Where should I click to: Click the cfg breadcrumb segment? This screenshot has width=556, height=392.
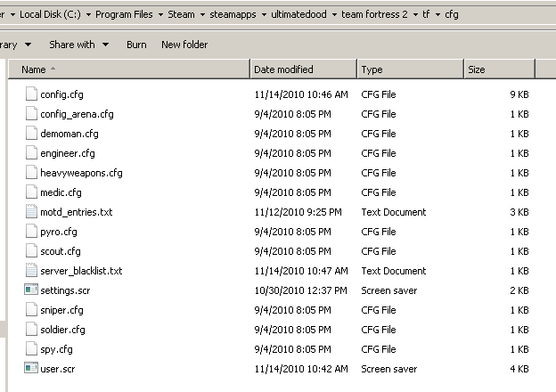pyautogui.click(x=452, y=14)
